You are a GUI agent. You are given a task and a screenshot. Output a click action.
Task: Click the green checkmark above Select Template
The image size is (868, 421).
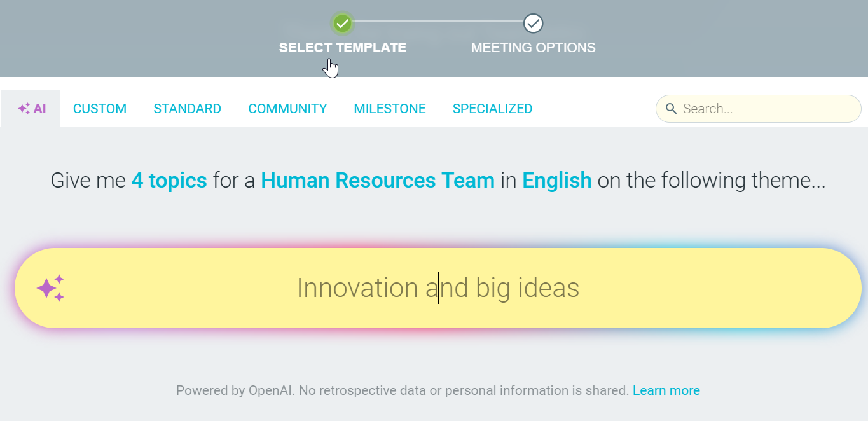coord(343,24)
